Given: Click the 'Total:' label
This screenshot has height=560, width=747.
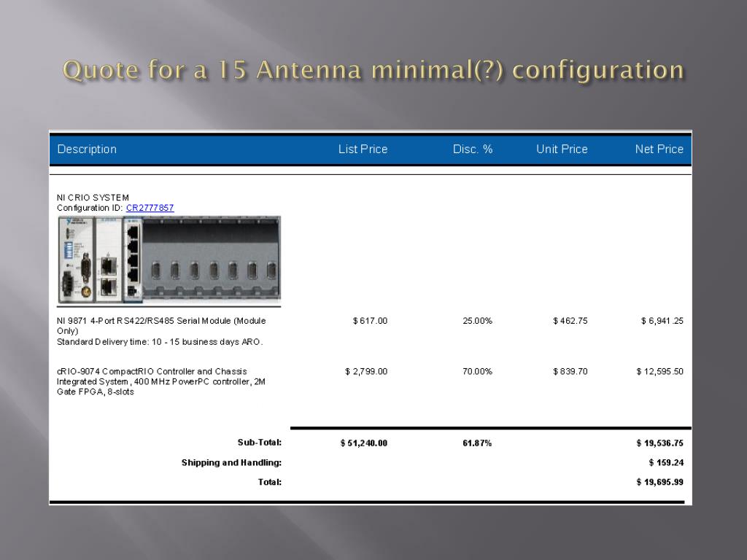Looking at the screenshot, I should pyautogui.click(x=270, y=482).
